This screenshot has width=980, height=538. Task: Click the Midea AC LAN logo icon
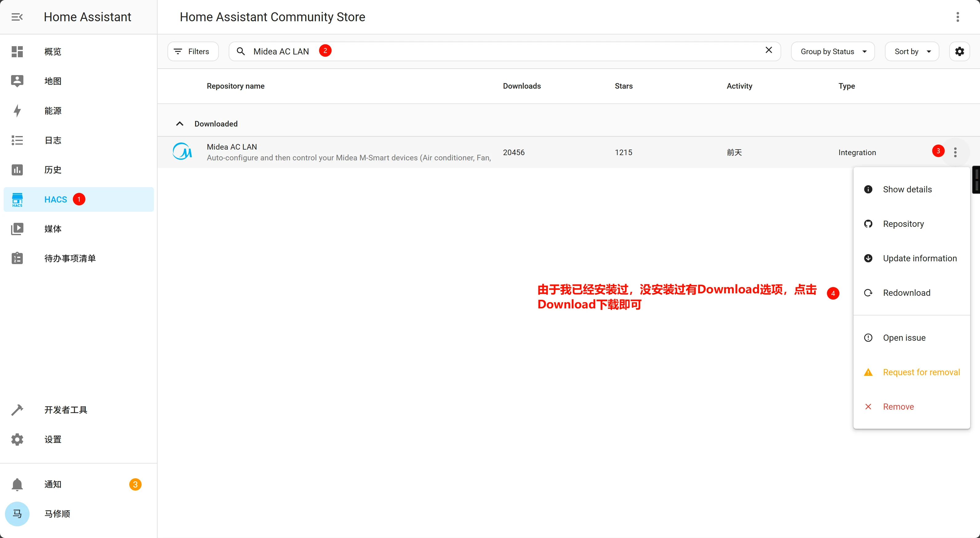[182, 152]
